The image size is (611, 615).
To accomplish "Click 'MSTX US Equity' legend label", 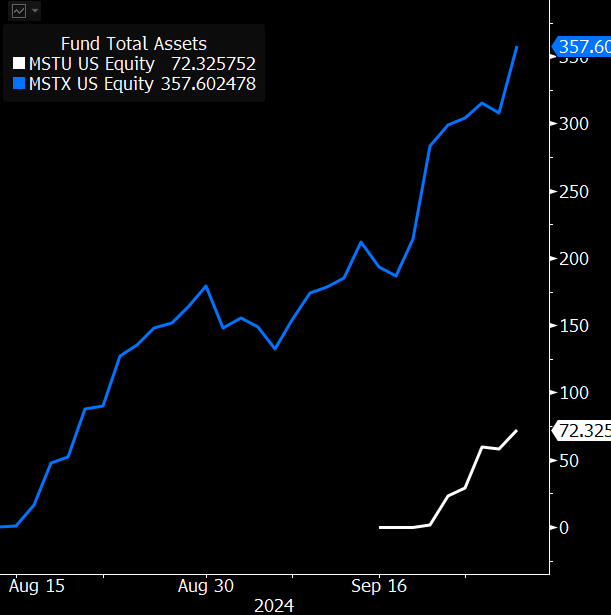I will click(91, 84).
